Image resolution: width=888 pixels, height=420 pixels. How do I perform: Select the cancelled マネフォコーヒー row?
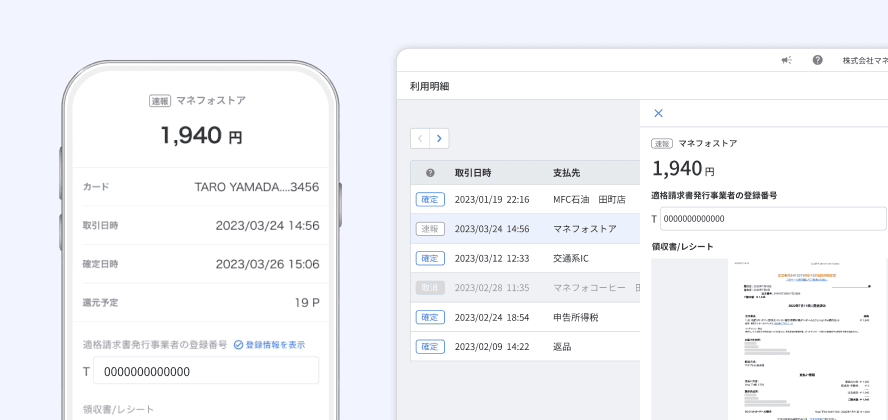point(525,288)
